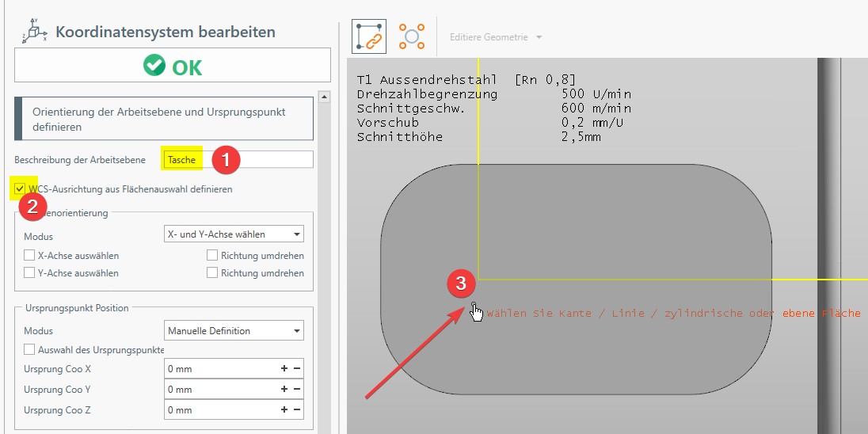Viewport: 868px width, 434px height.
Task: Increase Ursprung Coo Y with plus
Action: [x=284, y=390]
